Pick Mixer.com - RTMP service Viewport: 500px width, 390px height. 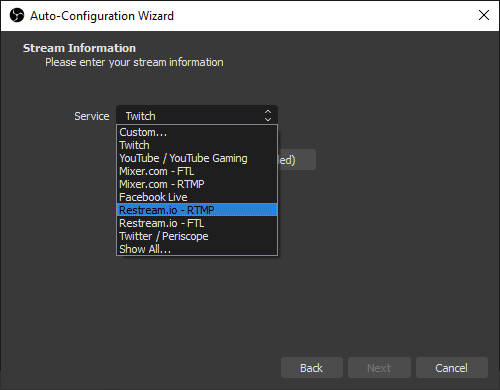click(x=197, y=184)
